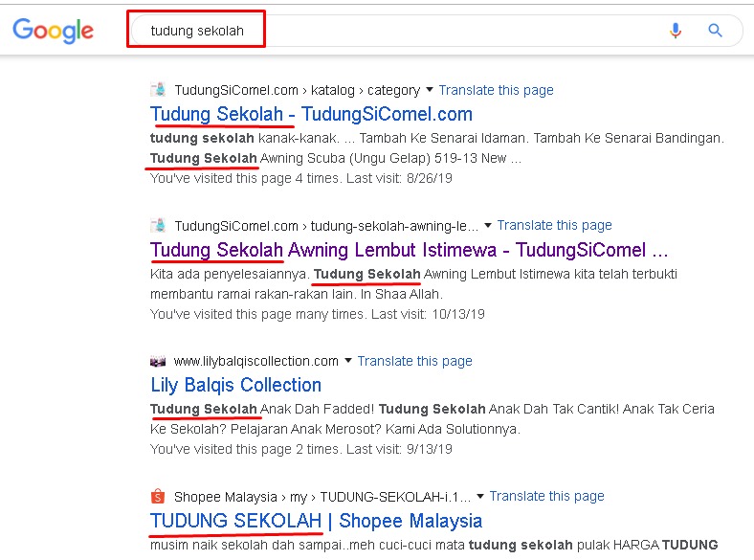Click the Google logo
This screenshot has height=560, width=754.
tap(53, 31)
